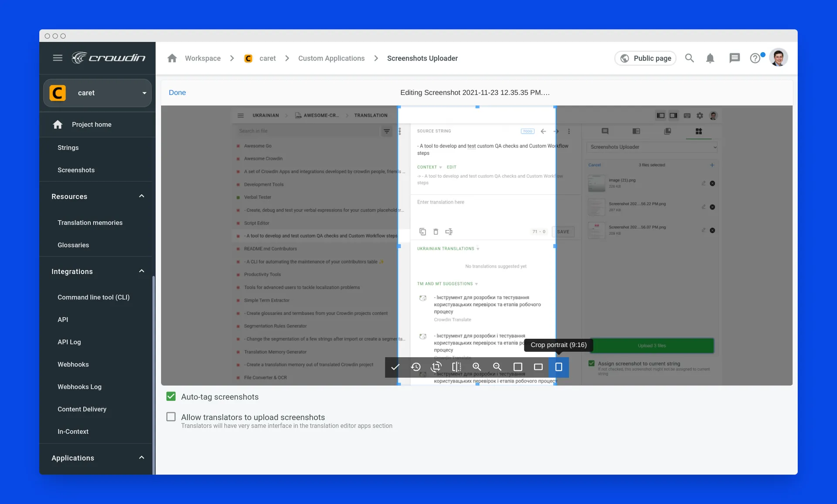
Task: Go to Workspace in the breadcrumb
Action: tap(203, 58)
